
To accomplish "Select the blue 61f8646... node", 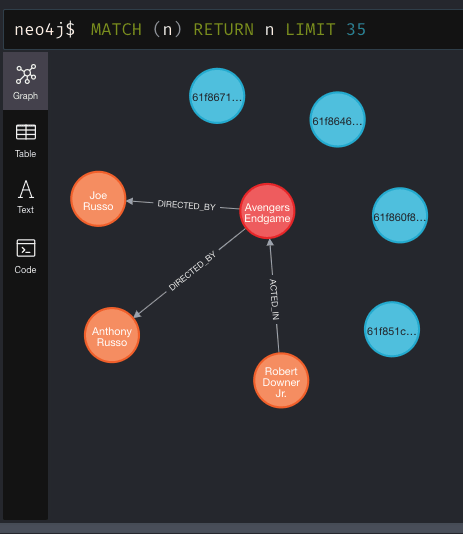I will 337,120.
